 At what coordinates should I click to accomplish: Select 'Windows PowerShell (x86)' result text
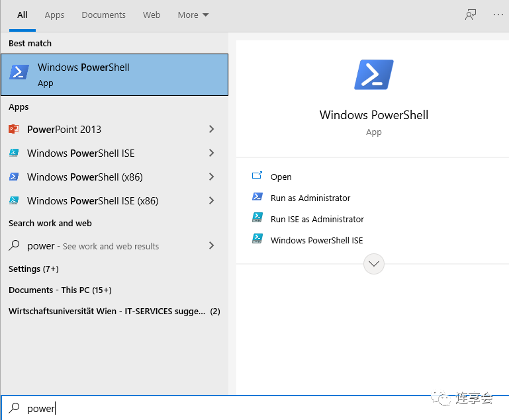(85, 177)
